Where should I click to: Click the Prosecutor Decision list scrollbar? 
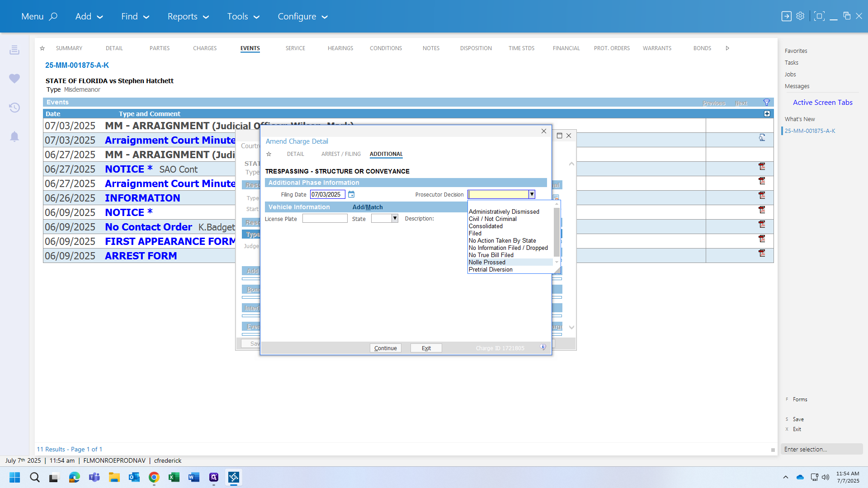tap(557, 233)
